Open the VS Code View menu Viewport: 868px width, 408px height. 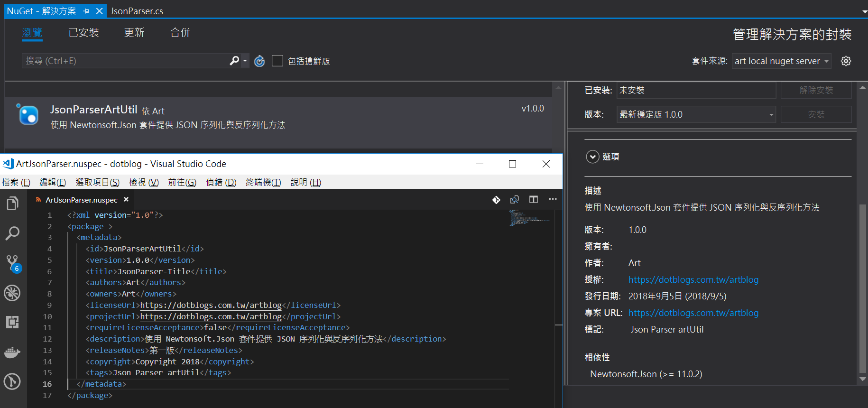click(144, 182)
